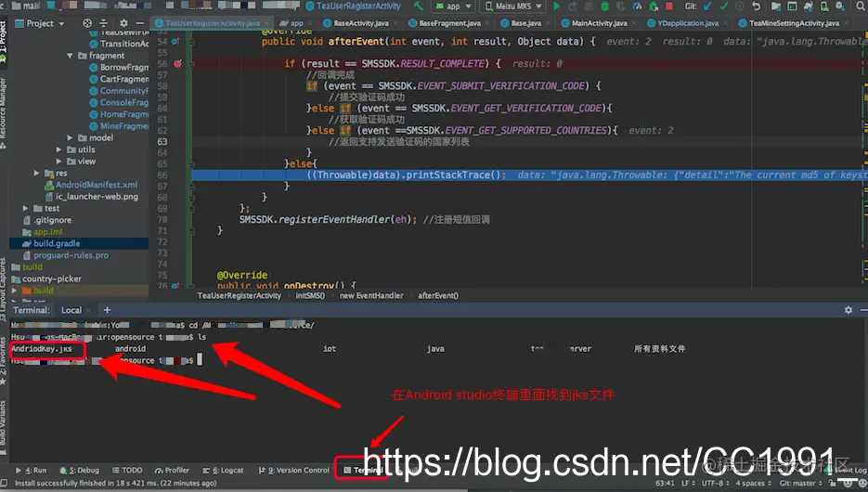Screen dimensions: 868x492
Task: Click Collapse All icon in Project panel
Action: [104, 23]
